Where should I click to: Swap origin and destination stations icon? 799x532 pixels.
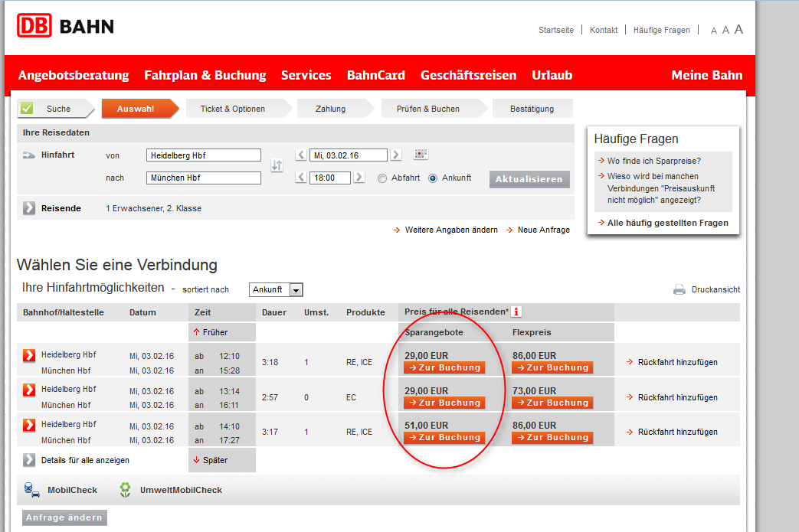277,165
